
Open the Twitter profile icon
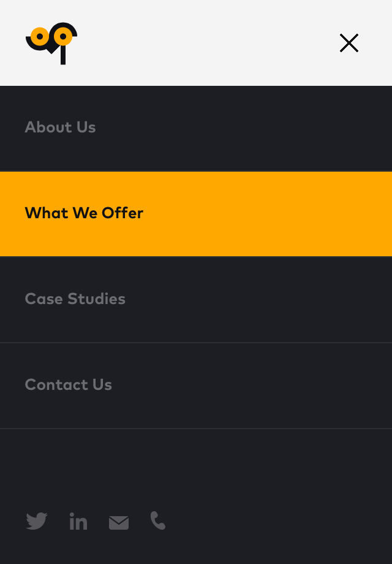(37, 521)
